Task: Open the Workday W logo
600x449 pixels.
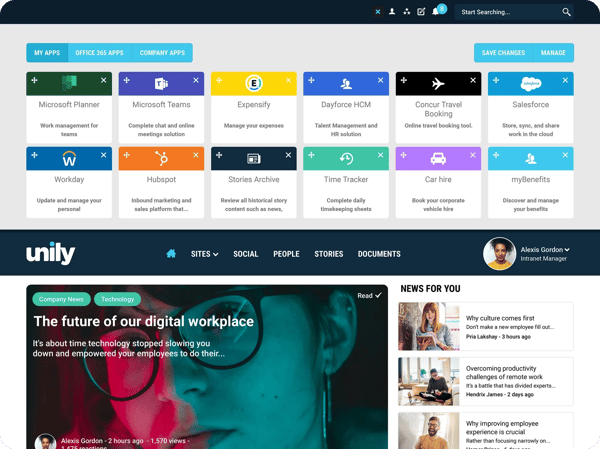Action: point(69,158)
